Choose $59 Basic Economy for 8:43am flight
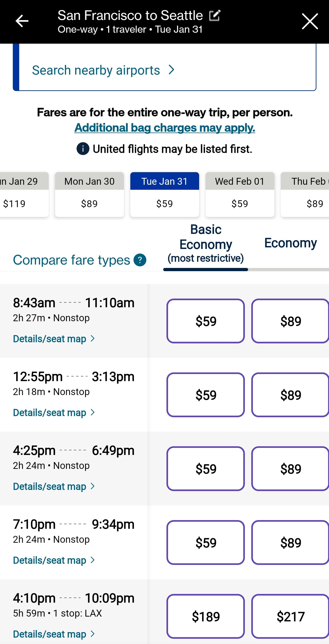The image size is (329, 644). [206, 321]
